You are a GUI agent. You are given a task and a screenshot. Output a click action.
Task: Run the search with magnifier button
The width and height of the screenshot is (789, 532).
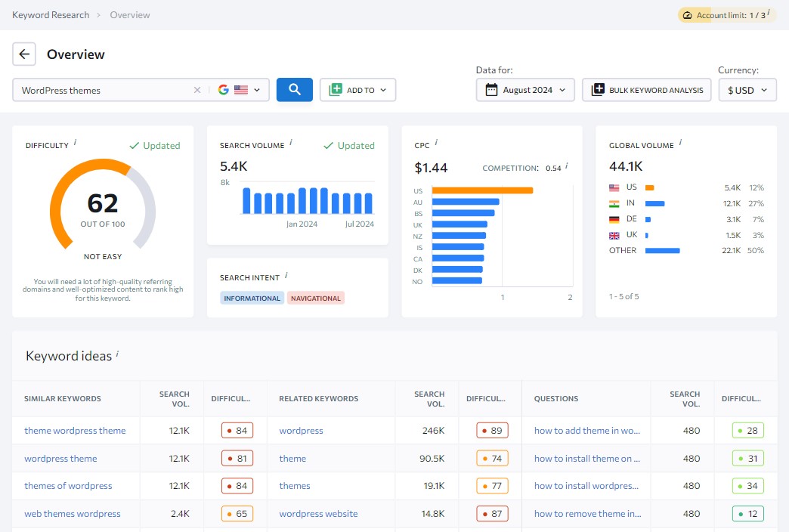[x=295, y=90]
